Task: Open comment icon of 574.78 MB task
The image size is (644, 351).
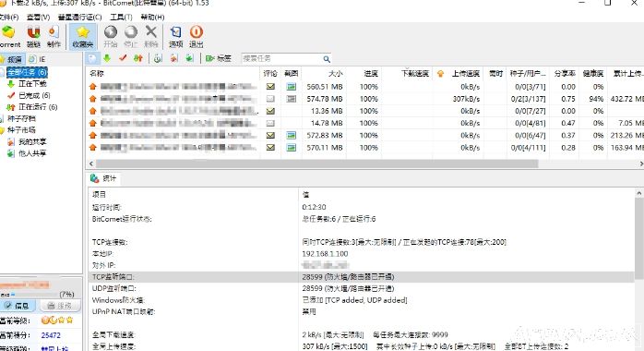Action: [270, 99]
